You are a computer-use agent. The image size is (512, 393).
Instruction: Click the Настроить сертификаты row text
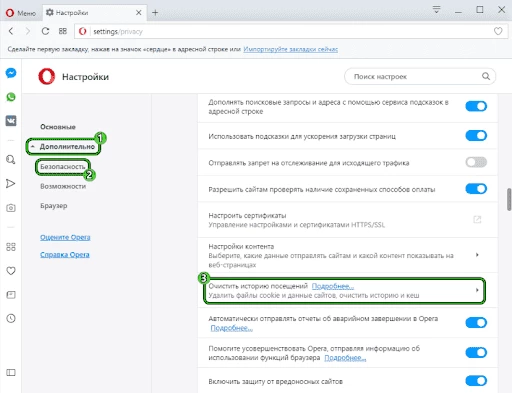coord(247,215)
